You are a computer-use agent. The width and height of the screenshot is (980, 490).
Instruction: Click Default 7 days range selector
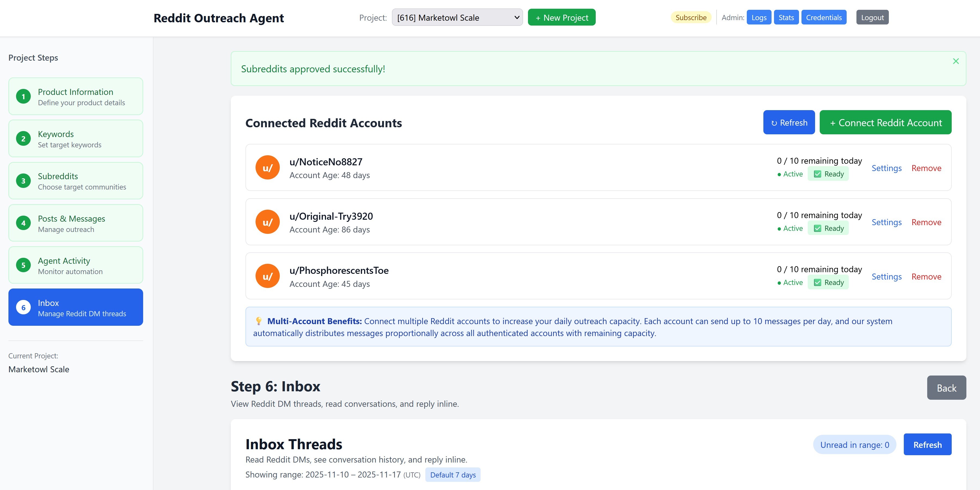pos(452,475)
